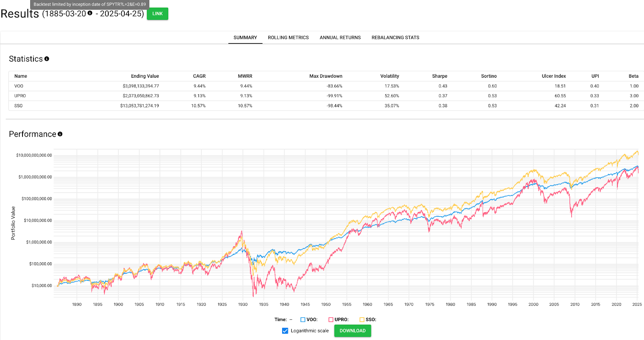Toggle SSO series in chart legend
This screenshot has height=340, width=644.
click(x=362, y=319)
